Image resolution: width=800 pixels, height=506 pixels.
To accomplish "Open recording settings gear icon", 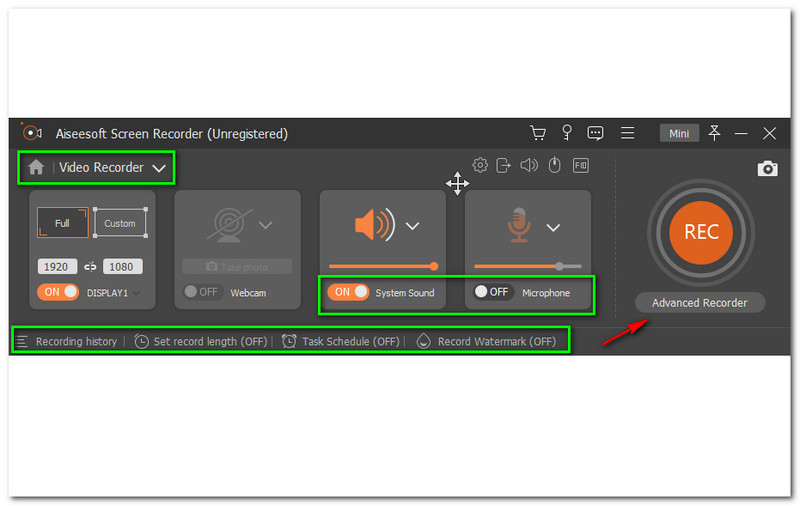I will pyautogui.click(x=480, y=165).
